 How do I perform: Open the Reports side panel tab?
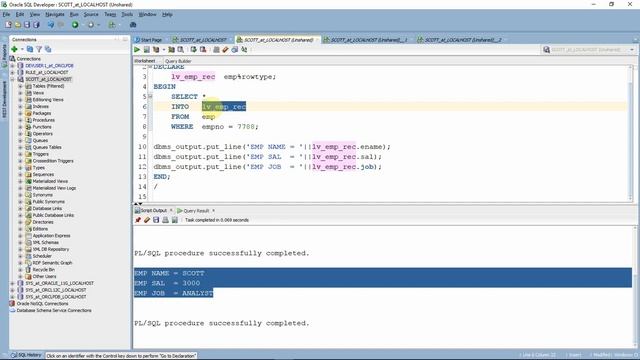click(x=4, y=55)
